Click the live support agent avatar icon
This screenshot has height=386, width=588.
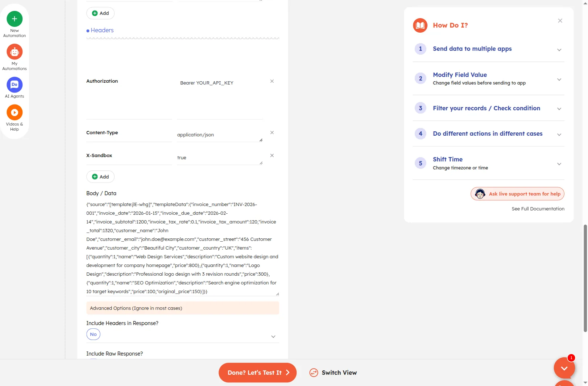click(480, 194)
